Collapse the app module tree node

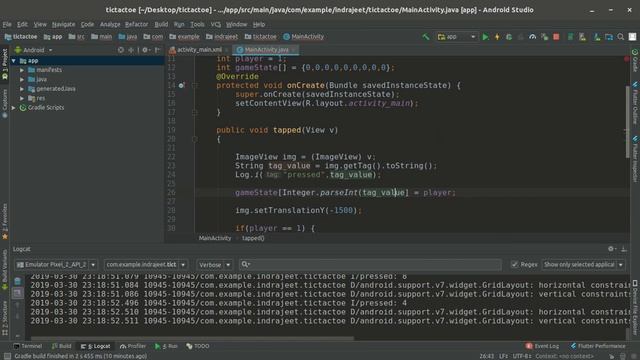(14, 61)
